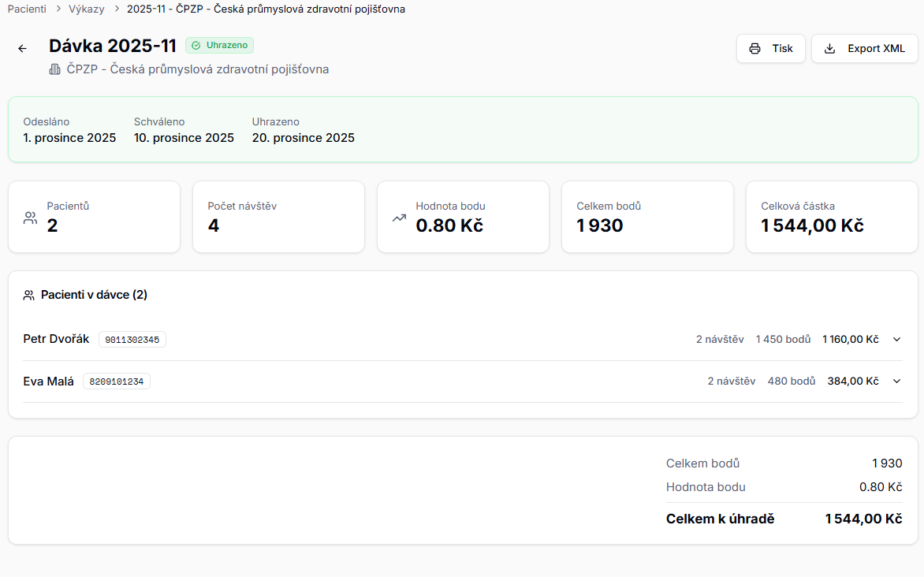924x577 pixels.
Task: Click the Petr Dvořák patient name
Action: [x=57, y=340]
